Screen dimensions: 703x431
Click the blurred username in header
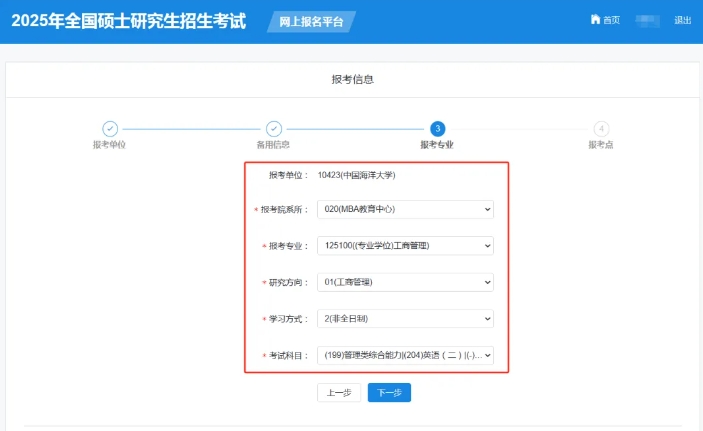[x=648, y=20]
